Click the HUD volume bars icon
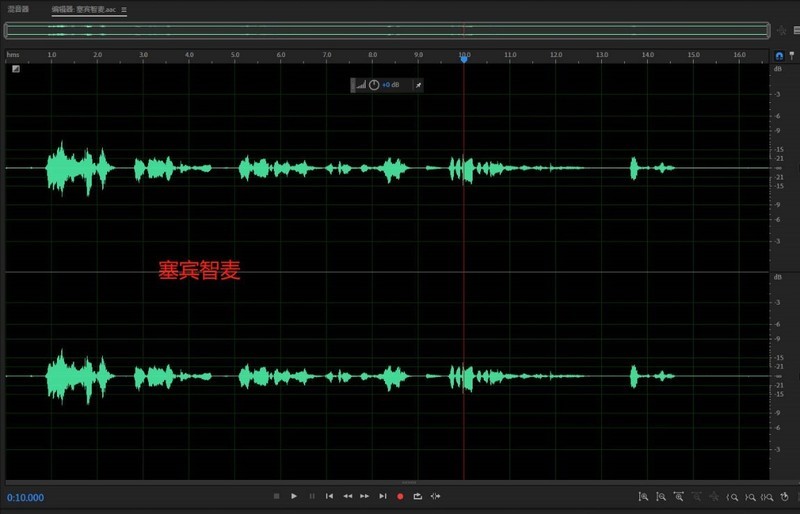Image resolution: width=800 pixels, height=514 pixels. click(361, 85)
